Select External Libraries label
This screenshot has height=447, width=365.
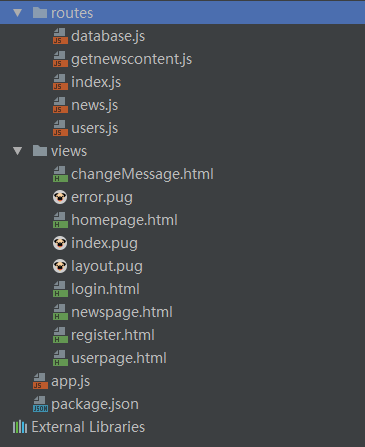coord(88,427)
